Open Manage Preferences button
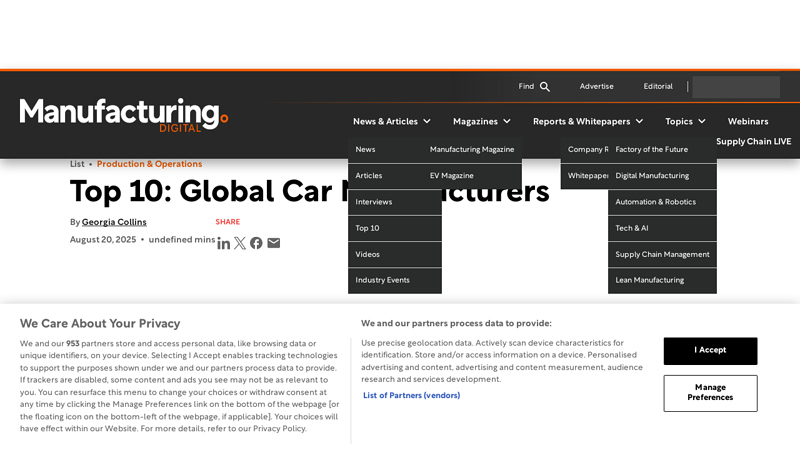800x450 pixels. (x=710, y=393)
